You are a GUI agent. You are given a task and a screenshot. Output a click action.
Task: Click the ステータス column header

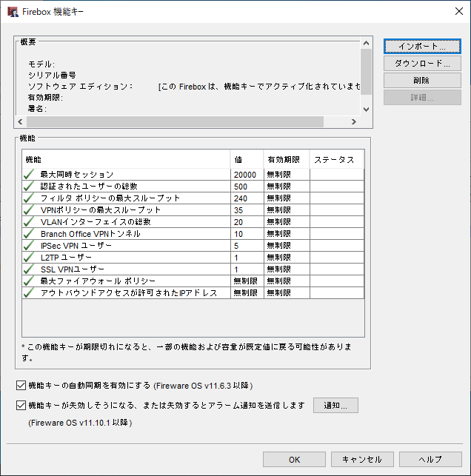tap(336, 159)
